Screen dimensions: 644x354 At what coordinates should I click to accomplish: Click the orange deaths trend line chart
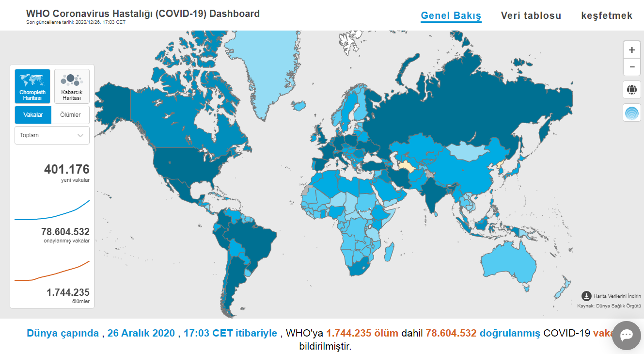[x=52, y=272]
